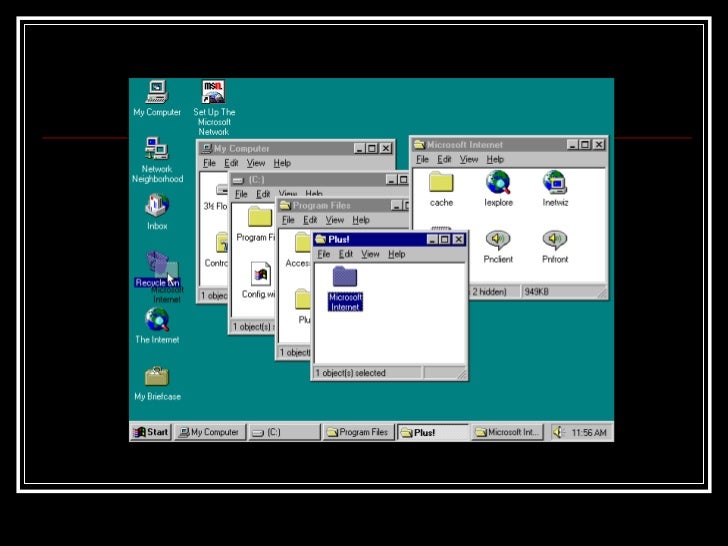Viewport: 728px width, 546px height.
Task: Select the My Computer desktop icon
Action: [x=157, y=98]
